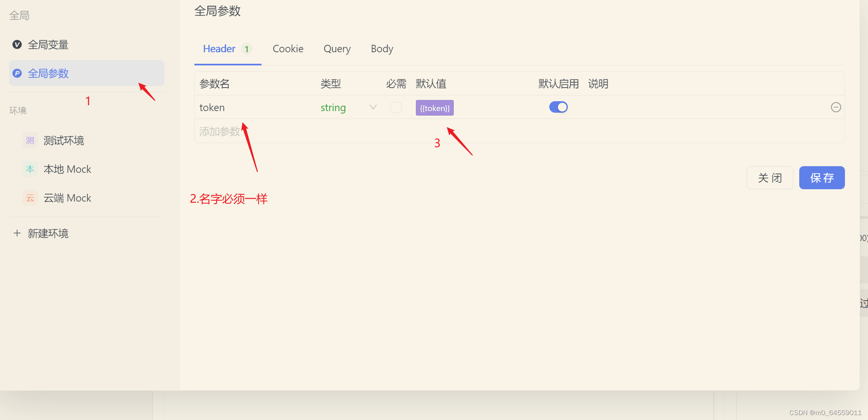Switch to the Header tab
This screenshot has width=868, height=420.
coord(228,49)
